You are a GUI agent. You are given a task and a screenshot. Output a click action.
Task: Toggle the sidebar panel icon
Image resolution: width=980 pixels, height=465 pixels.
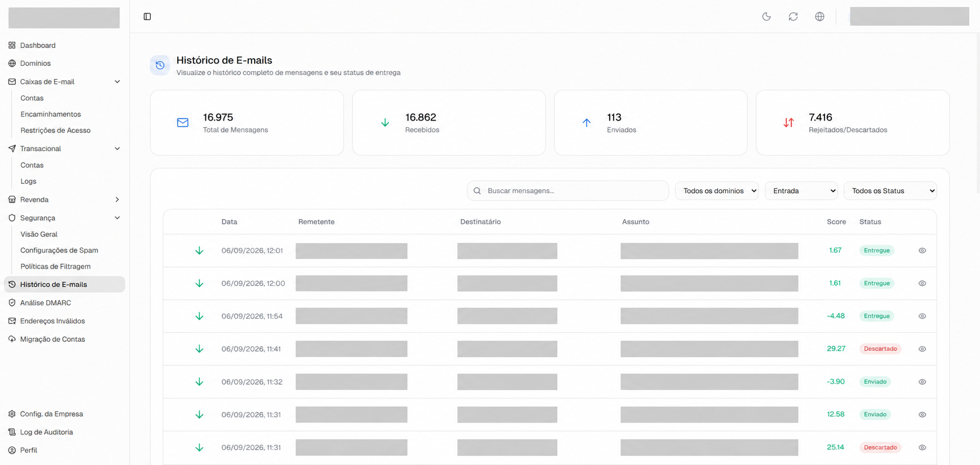click(x=147, y=17)
